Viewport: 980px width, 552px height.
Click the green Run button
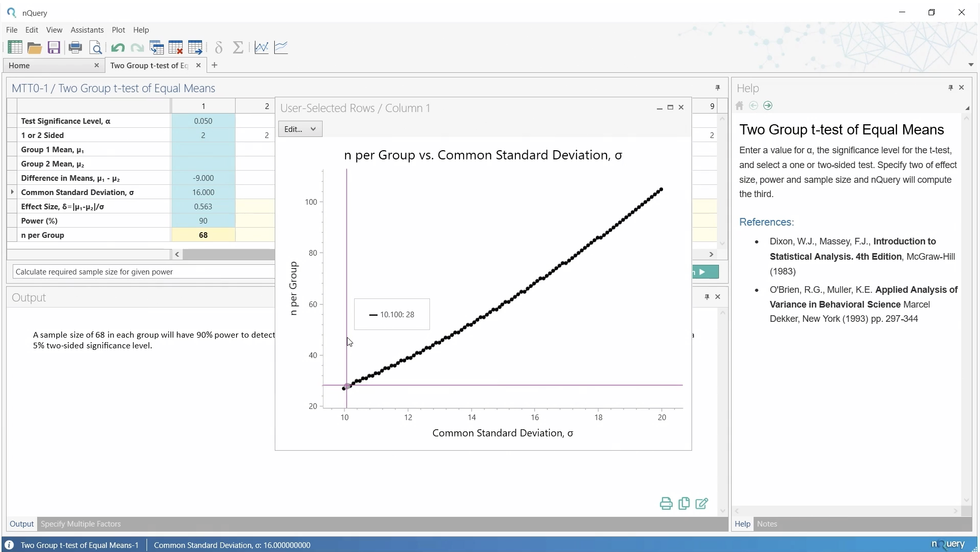click(705, 272)
